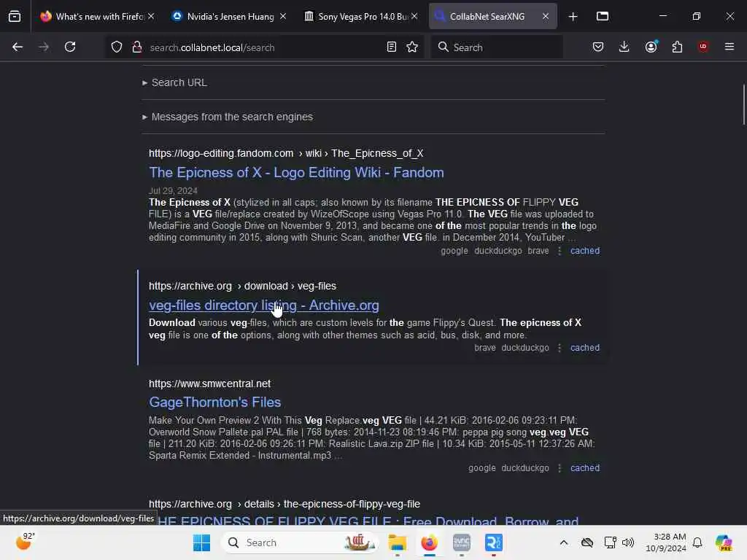The image size is (747, 560).
Task: Open the Windows Start menu
Action: point(201,542)
